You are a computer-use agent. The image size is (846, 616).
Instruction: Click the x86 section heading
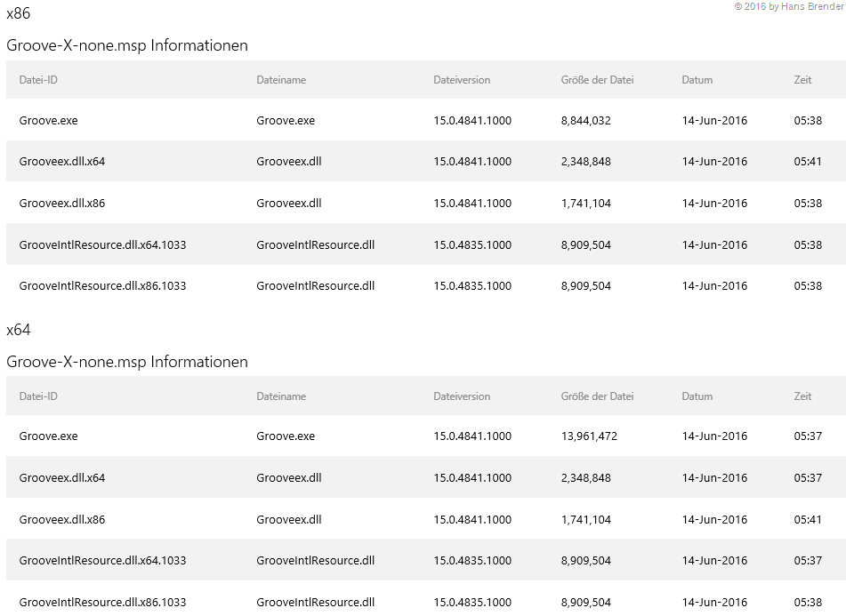pyautogui.click(x=19, y=13)
